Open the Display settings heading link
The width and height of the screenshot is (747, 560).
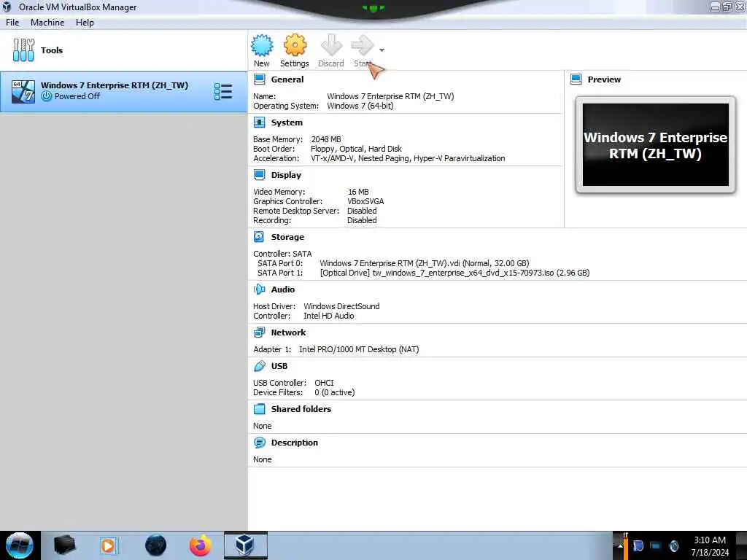coord(286,175)
